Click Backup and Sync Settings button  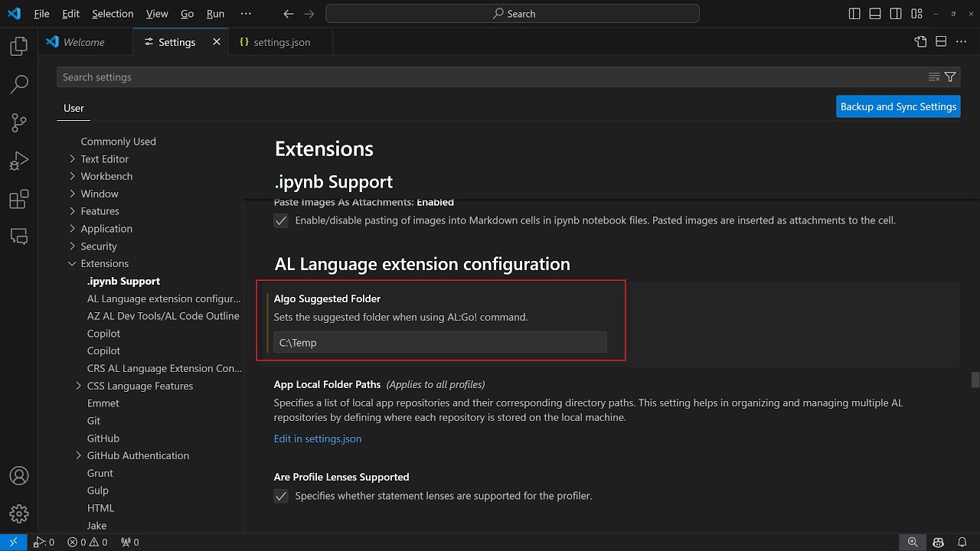[x=898, y=106]
